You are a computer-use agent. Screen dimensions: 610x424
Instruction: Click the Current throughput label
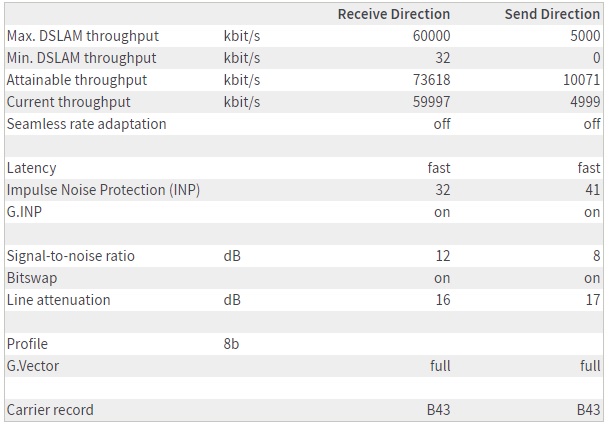pyautogui.click(x=68, y=102)
